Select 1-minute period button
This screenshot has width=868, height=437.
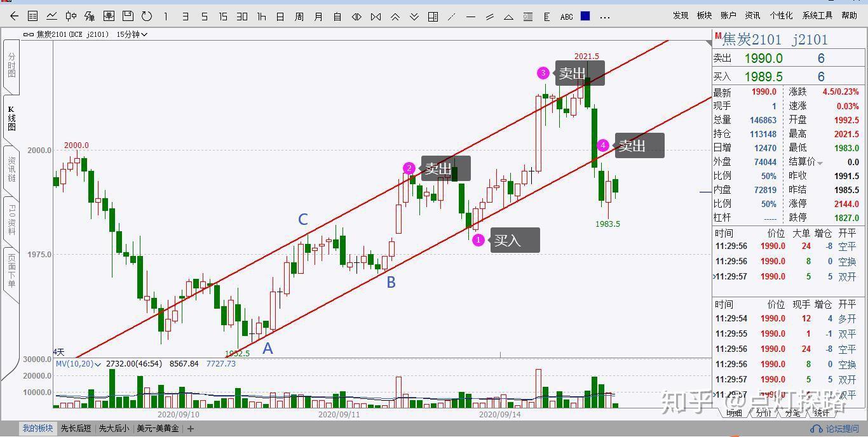coord(166,17)
